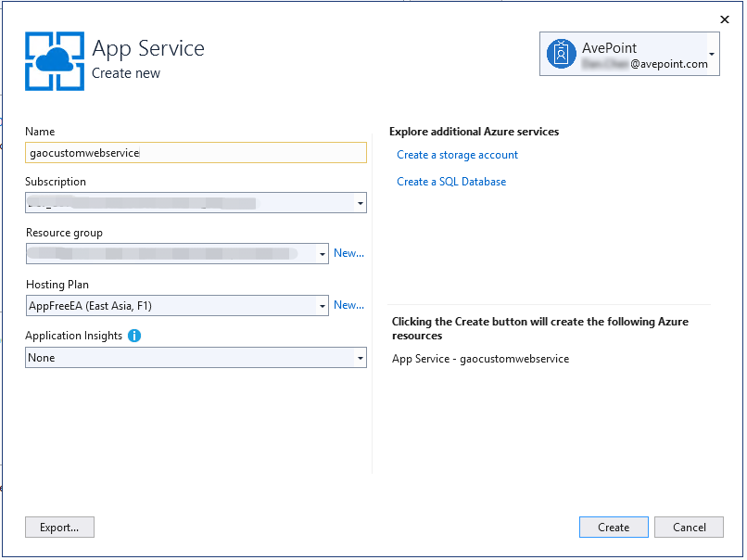Open the Hosting Plan dropdown

click(x=320, y=304)
